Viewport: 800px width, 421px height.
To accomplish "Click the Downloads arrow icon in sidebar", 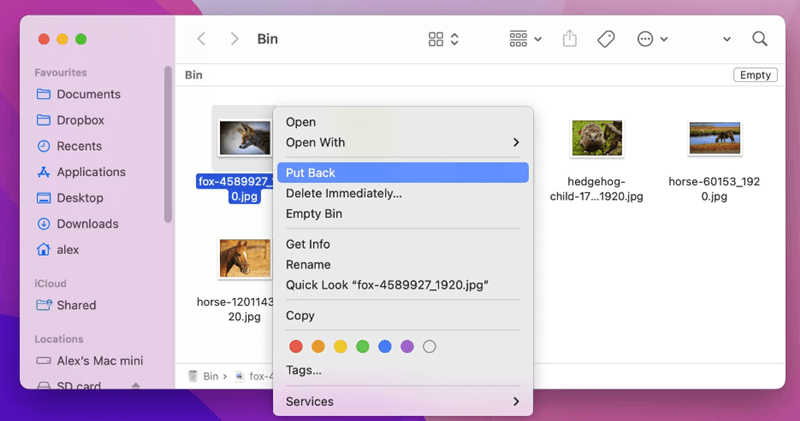I will tap(44, 224).
